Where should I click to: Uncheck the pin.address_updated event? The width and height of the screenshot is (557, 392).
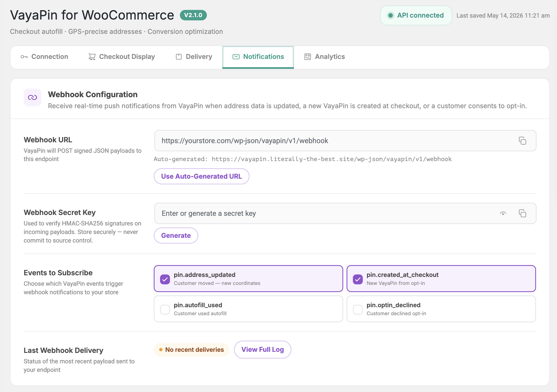point(165,279)
